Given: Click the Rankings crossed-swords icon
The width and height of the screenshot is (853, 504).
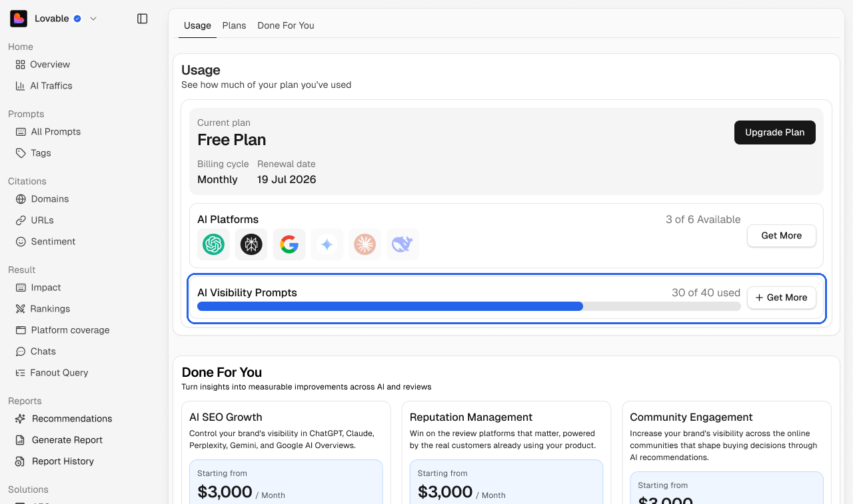Looking at the screenshot, I should [x=21, y=309].
